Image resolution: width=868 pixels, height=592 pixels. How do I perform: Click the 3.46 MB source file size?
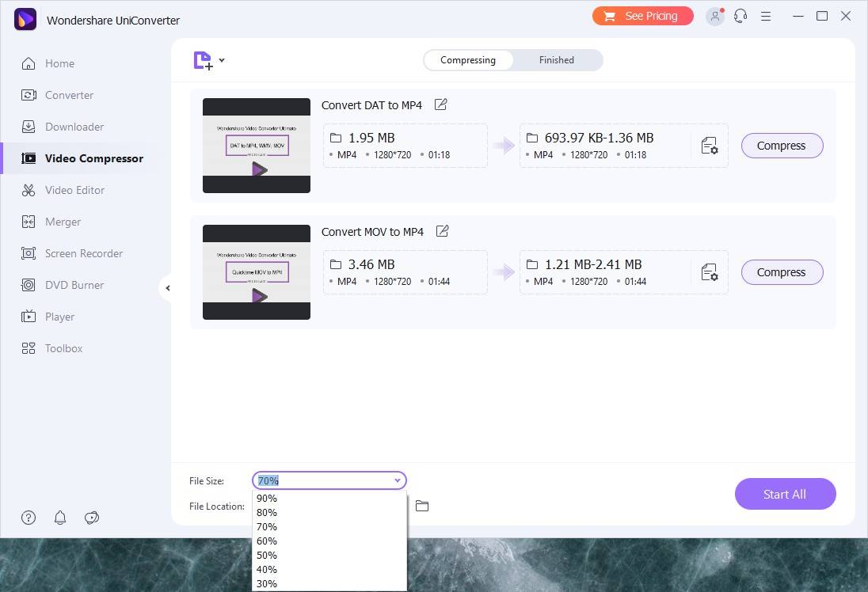point(371,264)
